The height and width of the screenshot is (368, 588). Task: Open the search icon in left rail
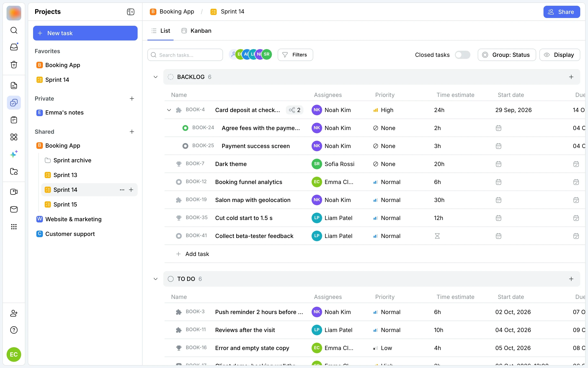tap(14, 30)
